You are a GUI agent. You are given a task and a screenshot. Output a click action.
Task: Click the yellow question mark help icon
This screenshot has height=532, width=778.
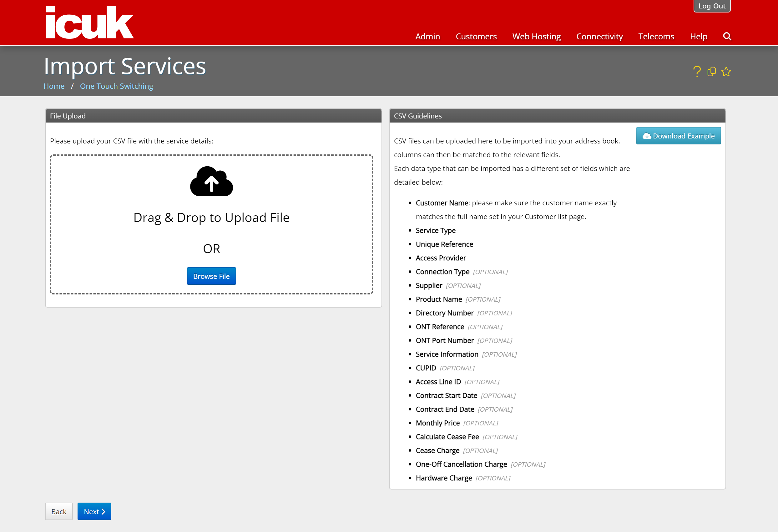(x=697, y=72)
